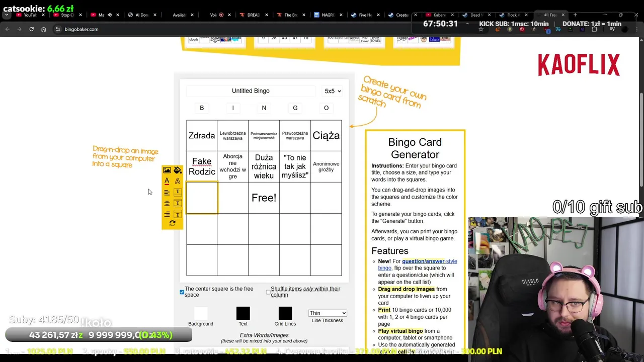The height and width of the screenshot is (362, 644).
Task: Close the DREAD tab
Action: [267, 15]
